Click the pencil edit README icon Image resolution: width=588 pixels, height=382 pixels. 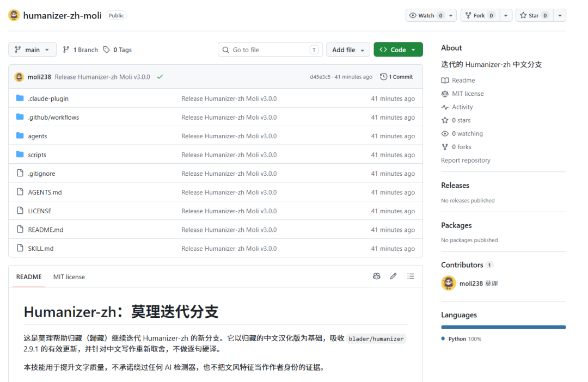(394, 276)
